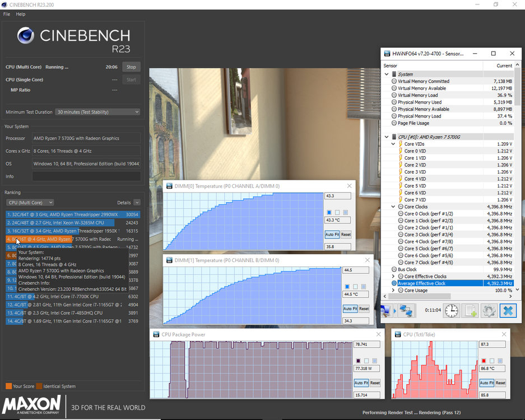
Task: Edit the DIMM[0] graph maximum value field 43.3
Action: pos(337,196)
